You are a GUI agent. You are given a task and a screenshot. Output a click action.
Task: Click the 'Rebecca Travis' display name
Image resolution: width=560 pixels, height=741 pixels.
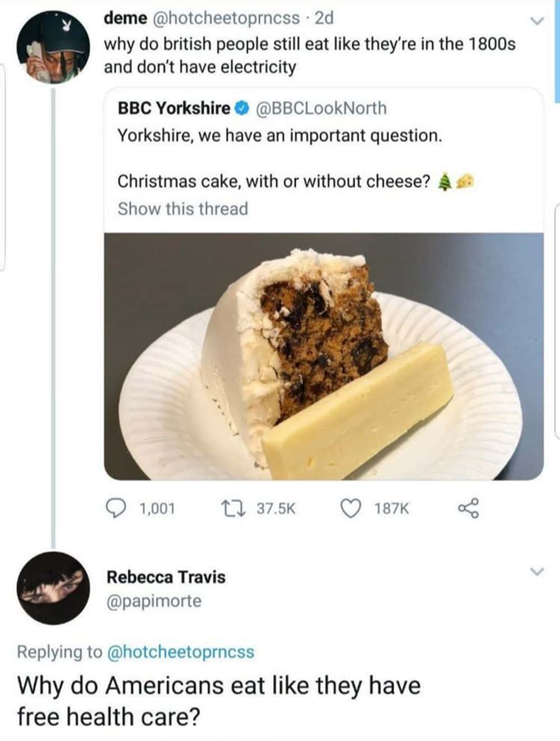166,577
